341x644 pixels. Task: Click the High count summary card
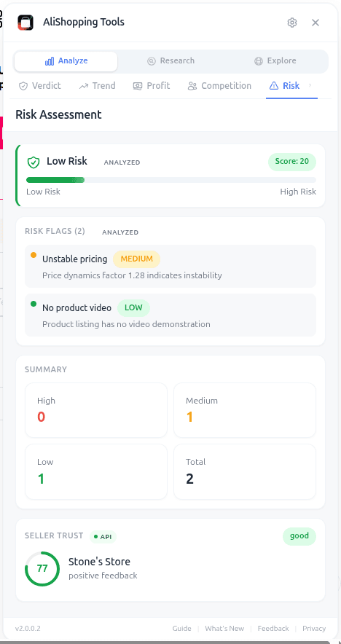[96, 410]
